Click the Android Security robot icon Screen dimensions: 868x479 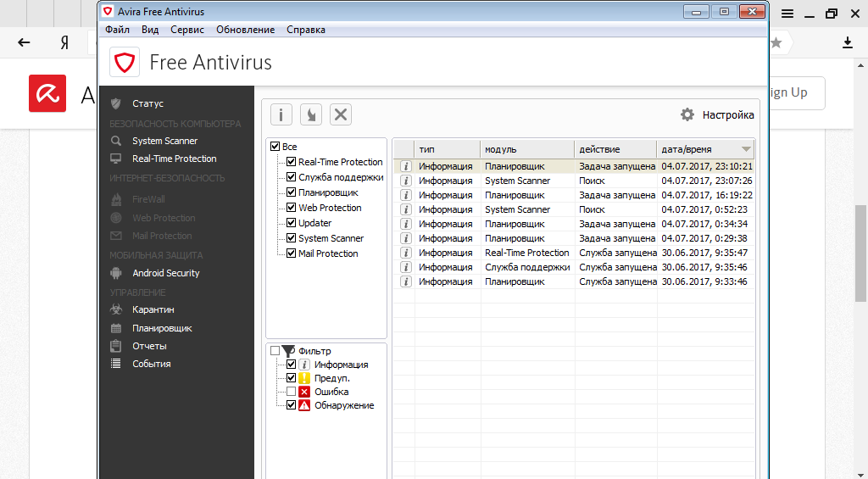115,273
